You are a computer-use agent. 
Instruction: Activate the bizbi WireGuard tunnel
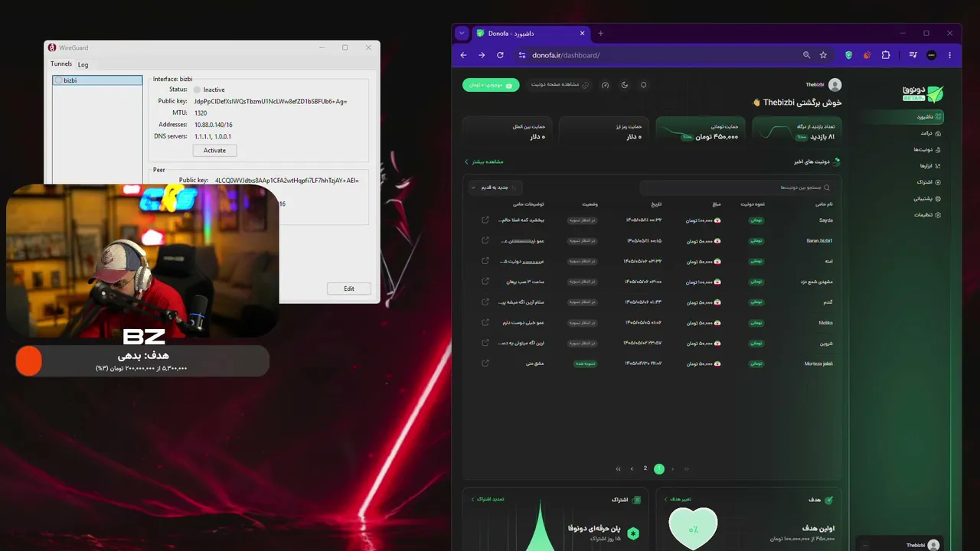(214, 151)
